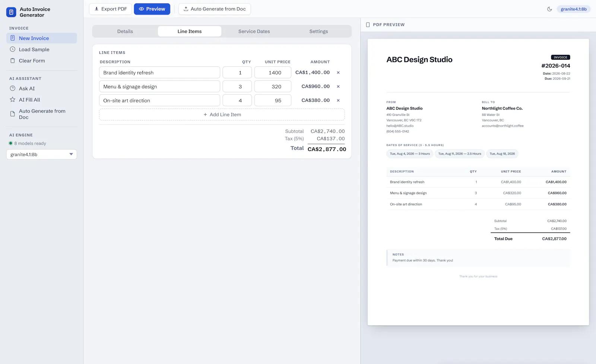596x364 pixels.
Task: Click the Auto Invoice Generator logo icon
Action: 11,12
